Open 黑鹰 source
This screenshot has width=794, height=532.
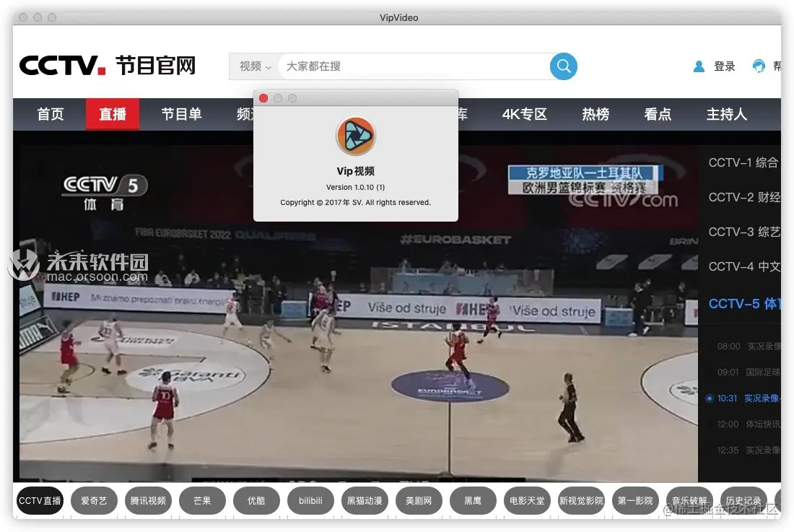473,501
